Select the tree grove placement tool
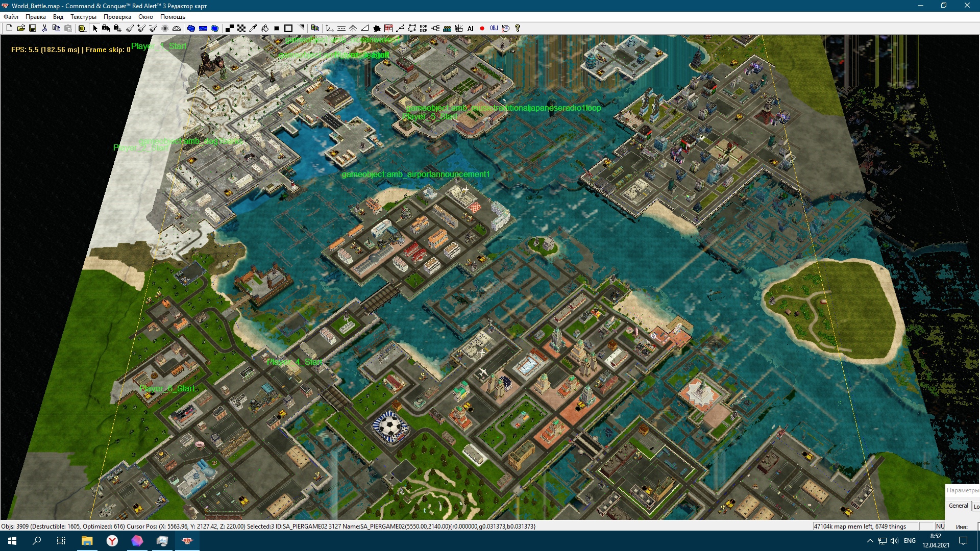Screen dimensions: 980x551 353,29
